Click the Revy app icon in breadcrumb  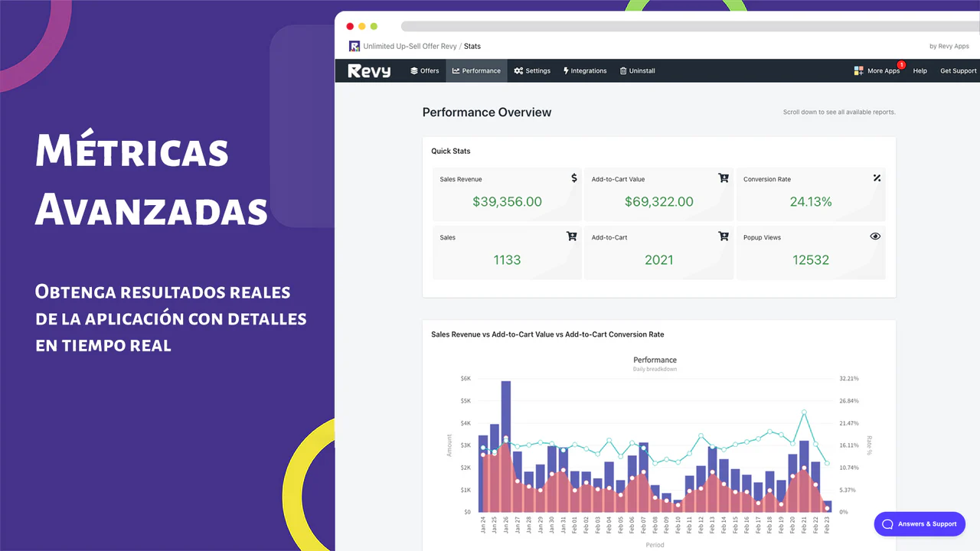[354, 46]
